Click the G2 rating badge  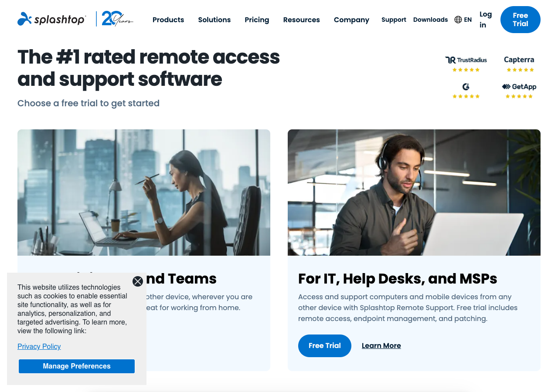click(x=466, y=91)
